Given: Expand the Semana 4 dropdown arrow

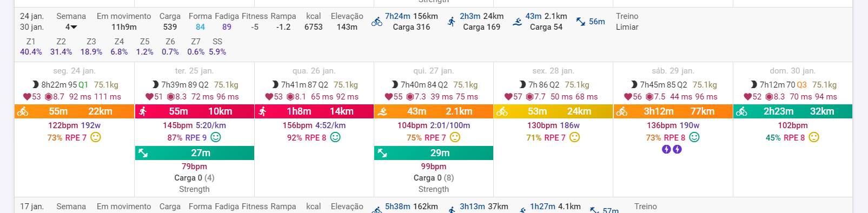Looking at the screenshot, I should pyautogui.click(x=74, y=27).
